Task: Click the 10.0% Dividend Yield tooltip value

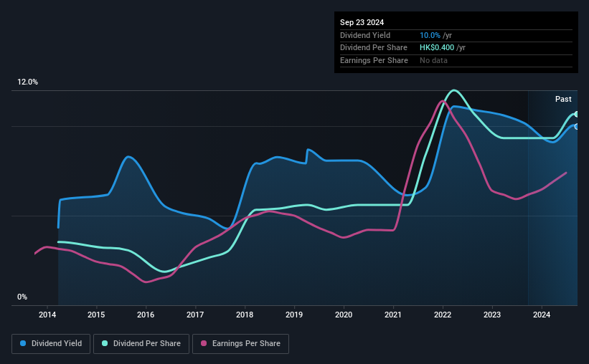Action: click(430, 35)
